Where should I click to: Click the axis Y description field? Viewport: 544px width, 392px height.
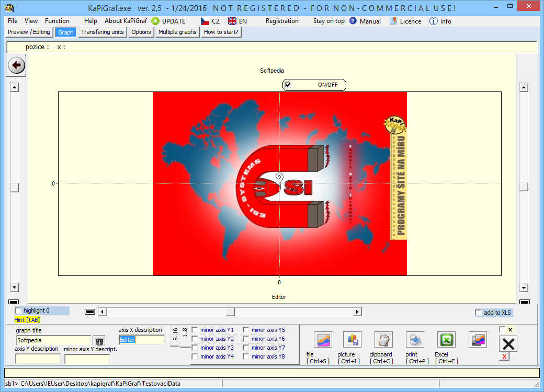pyautogui.click(x=38, y=359)
